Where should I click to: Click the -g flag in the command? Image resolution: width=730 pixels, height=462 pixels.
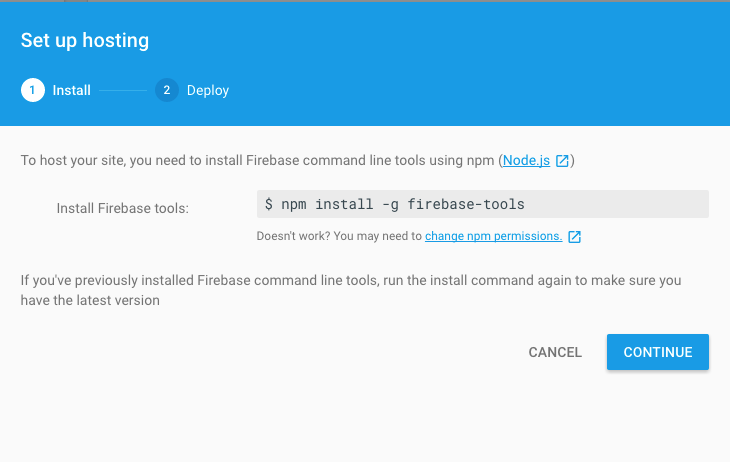click(x=391, y=204)
